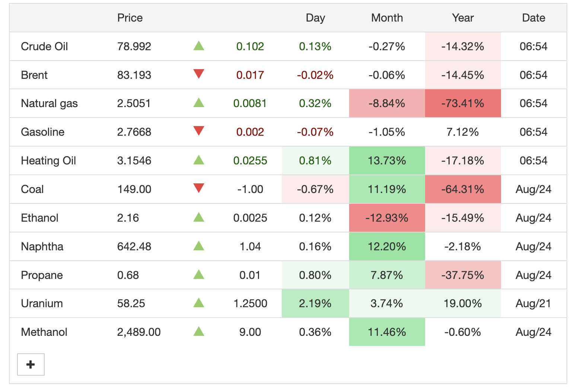The image size is (571, 392).
Task: Open the Propane commodity link
Action: coord(42,275)
